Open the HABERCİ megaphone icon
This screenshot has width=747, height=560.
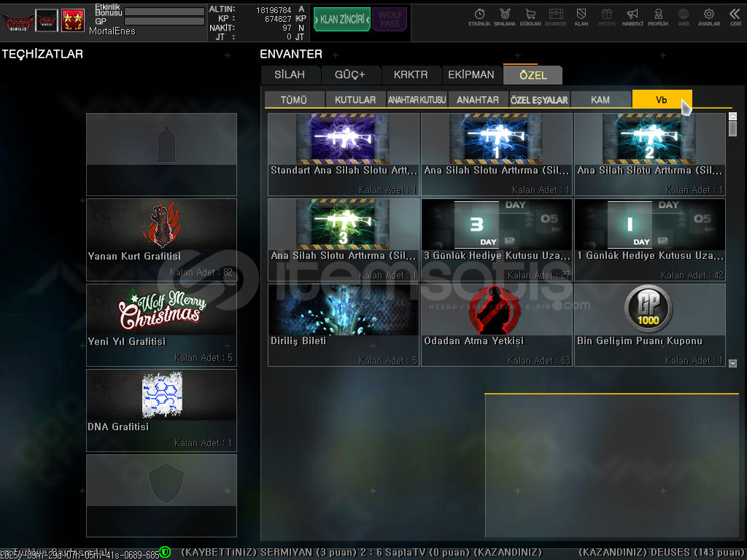pyautogui.click(x=632, y=17)
